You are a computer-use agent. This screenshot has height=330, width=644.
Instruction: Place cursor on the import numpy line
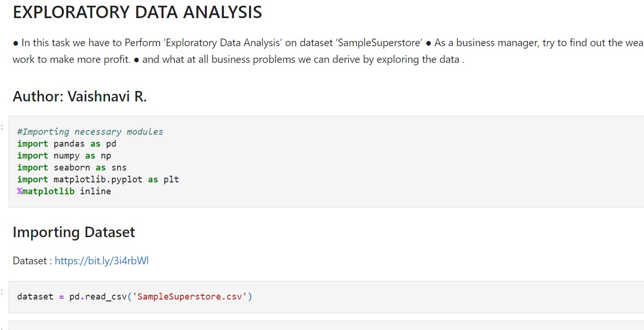pos(64,156)
